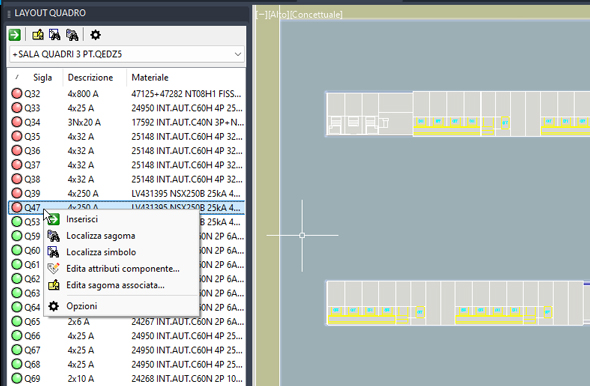The image size is (590, 386).
Task: Click the 24268 INT.AUT.C60N 2P material cell
Action: tap(187, 378)
